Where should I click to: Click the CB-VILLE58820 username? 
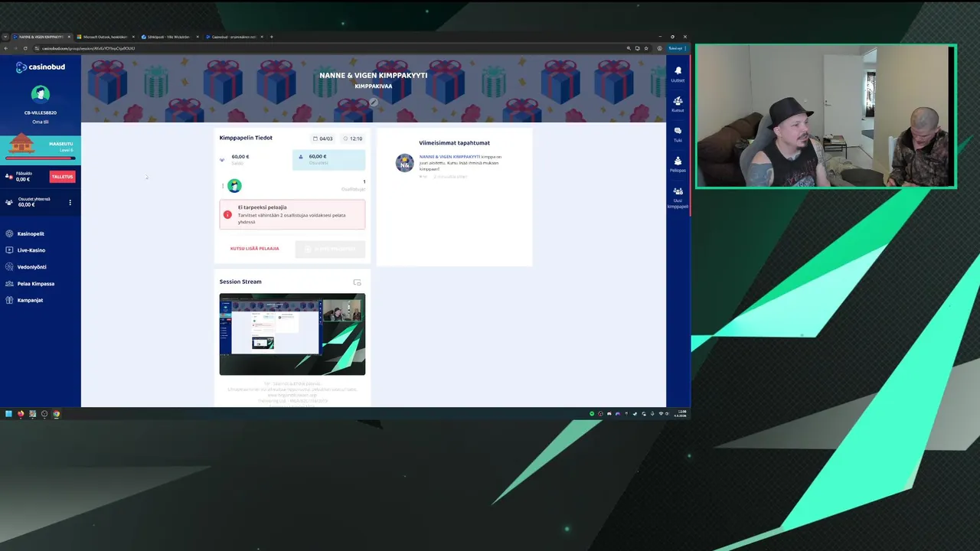coord(41,112)
